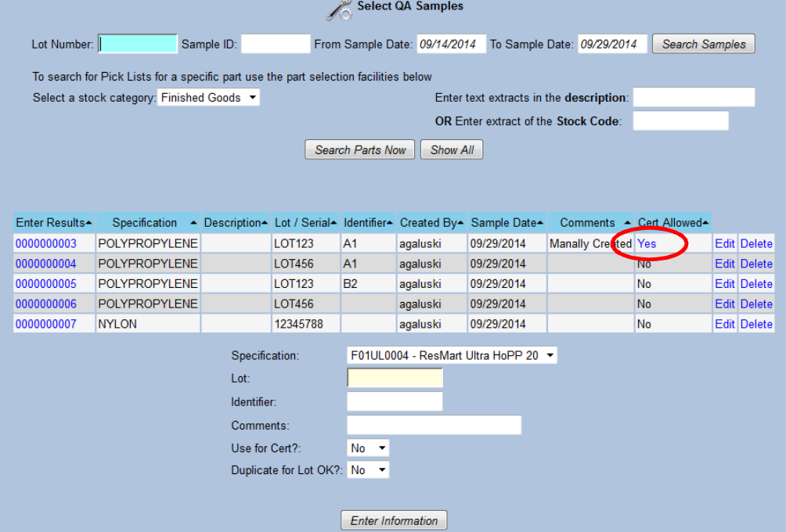Click the wrench icon beside Select QA Samples

pyautogui.click(x=339, y=9)
